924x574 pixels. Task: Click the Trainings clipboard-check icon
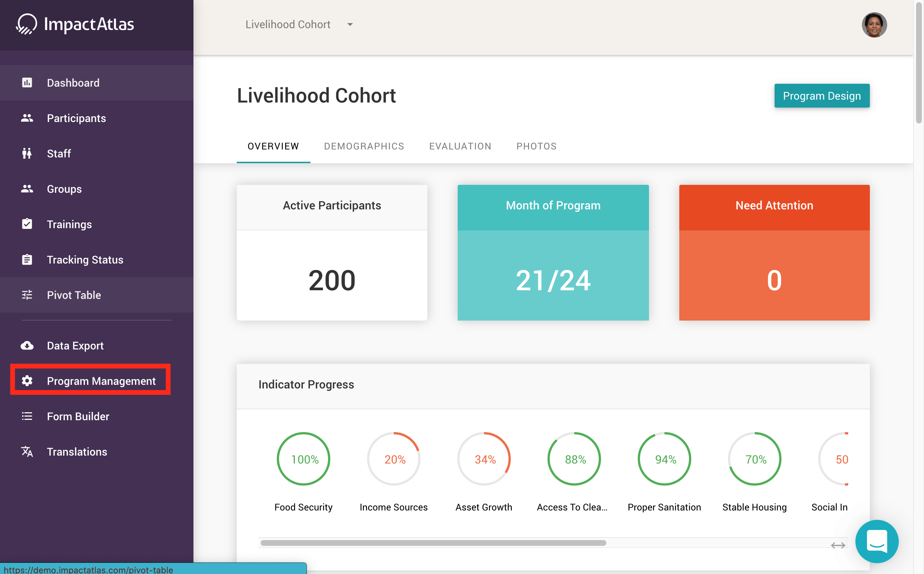pos(27,224)
